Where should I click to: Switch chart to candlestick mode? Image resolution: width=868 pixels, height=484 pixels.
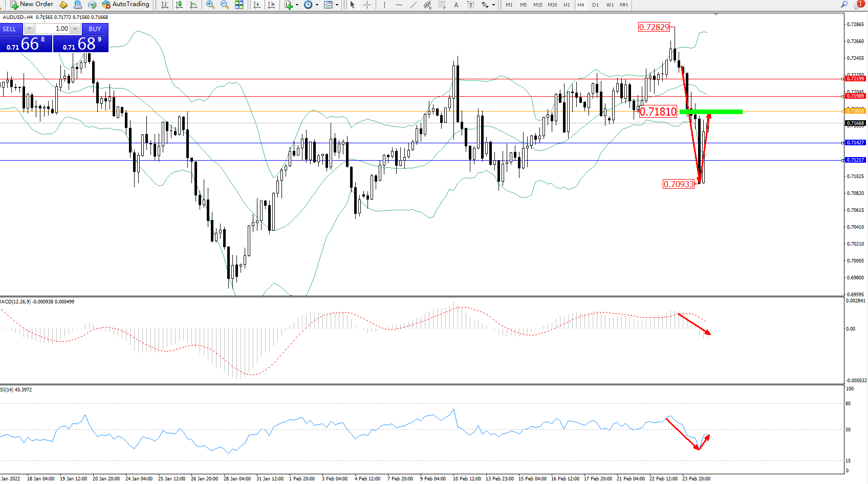[x=179, y=5]
